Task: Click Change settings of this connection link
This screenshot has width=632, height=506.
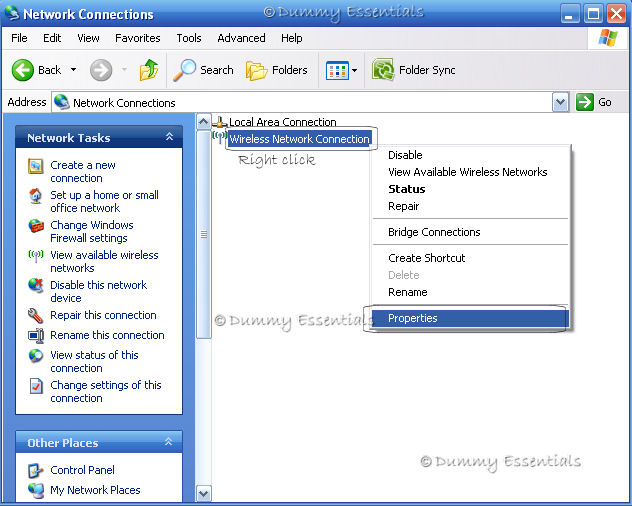Action: pos(106,391)
